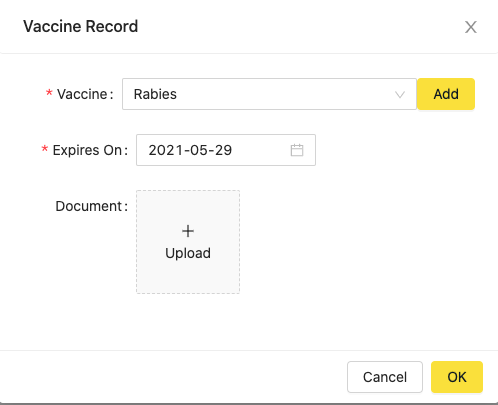Click the Vaccine Record dialog title
The height and width of the screenshot is (405, 498).
pyautogui.click(x=80, y=26)
